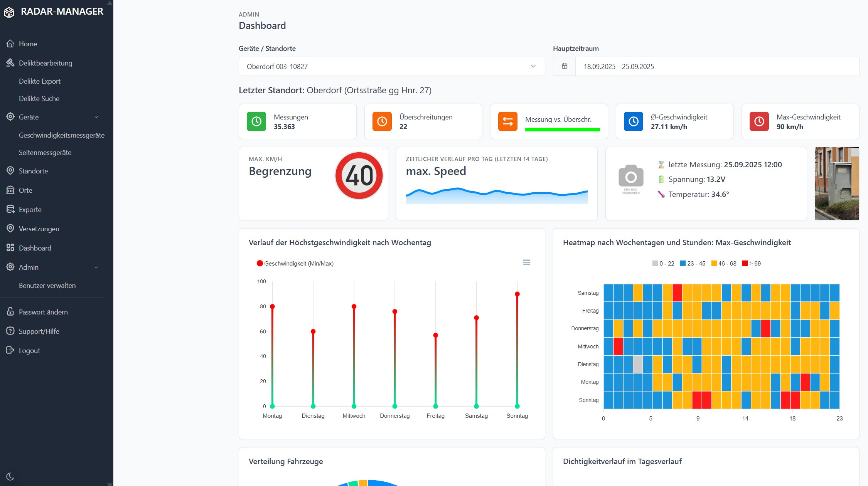Open the chart hamburger menu icon
Screen dimensions: 868x486
pyautogui.click(x=526, y=262)
